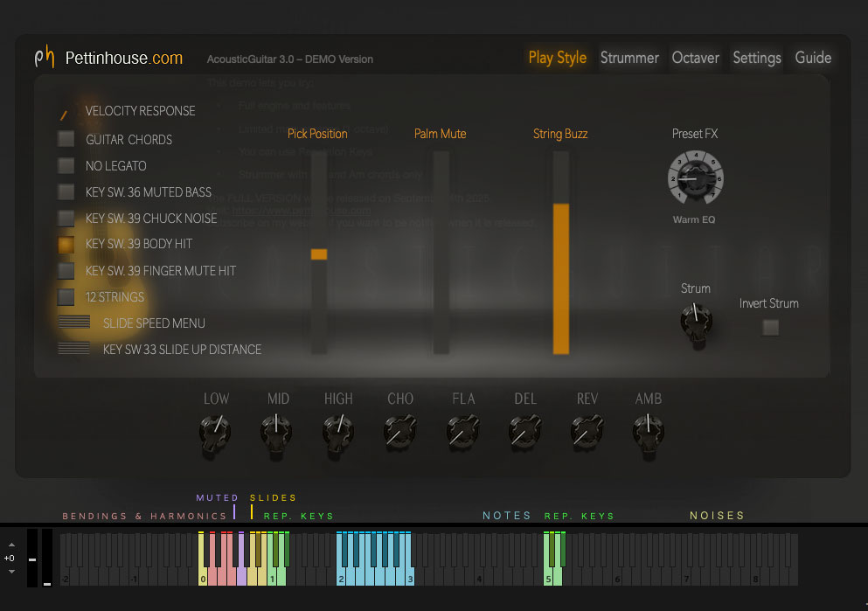This screenshot has height=611, width=868.
Task: Toggle the Invert Strum checkbox
Action: 771,328
